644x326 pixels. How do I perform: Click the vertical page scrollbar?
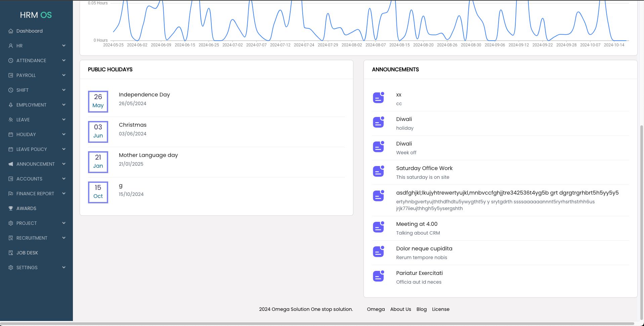(642, 222)
